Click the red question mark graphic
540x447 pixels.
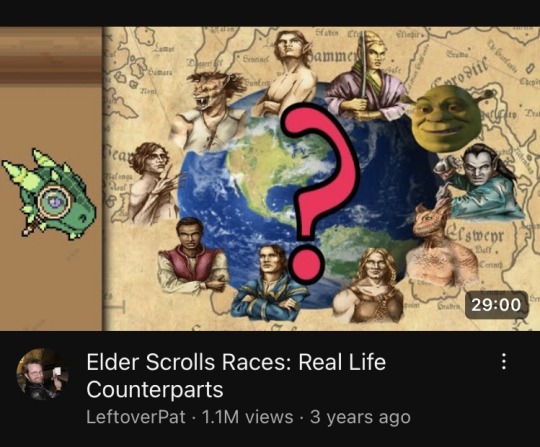tap(318, 193)
